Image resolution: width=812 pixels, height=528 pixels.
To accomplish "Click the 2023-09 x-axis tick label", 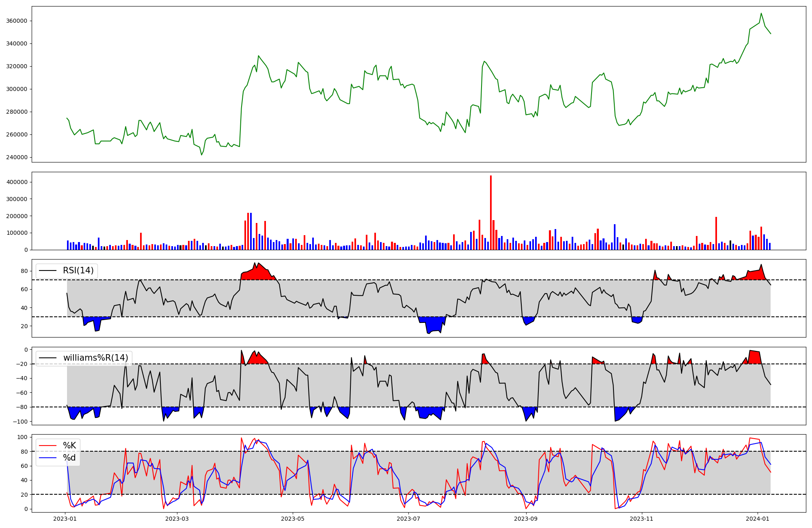I will [x=526, y=519].
